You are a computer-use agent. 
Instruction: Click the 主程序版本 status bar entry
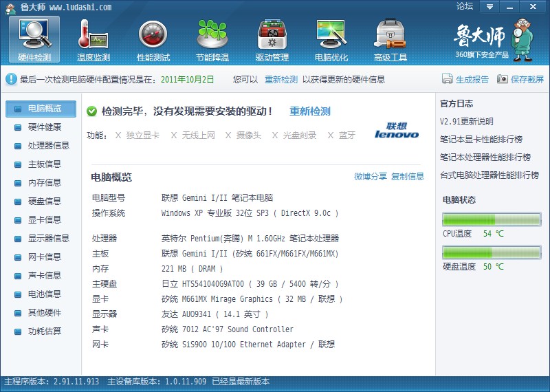coord(51,382)
